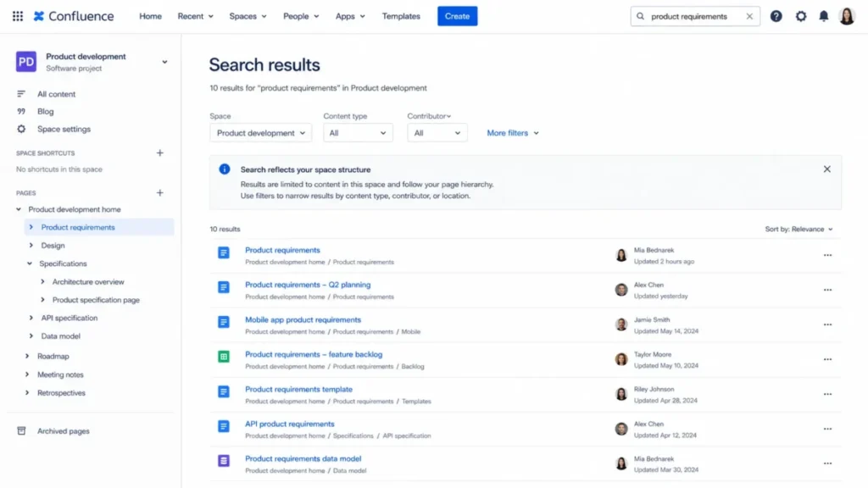Clear the search field with the X

click(749, 16)
